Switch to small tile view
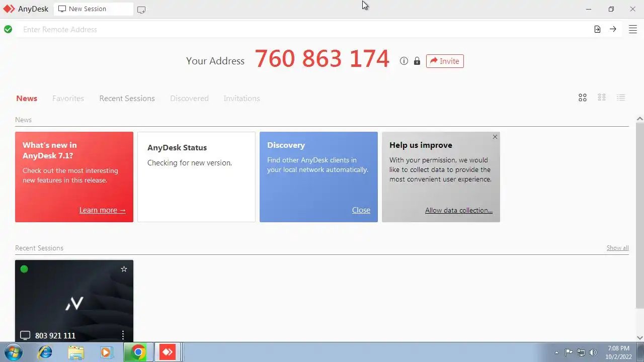This screenshot has width=644, height=362. (x=602, y=98)
